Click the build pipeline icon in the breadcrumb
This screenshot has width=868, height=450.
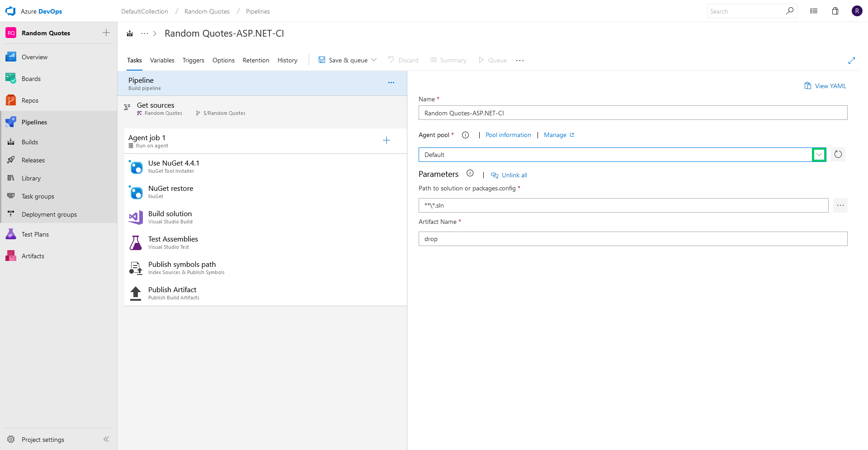tap(130, 33)
